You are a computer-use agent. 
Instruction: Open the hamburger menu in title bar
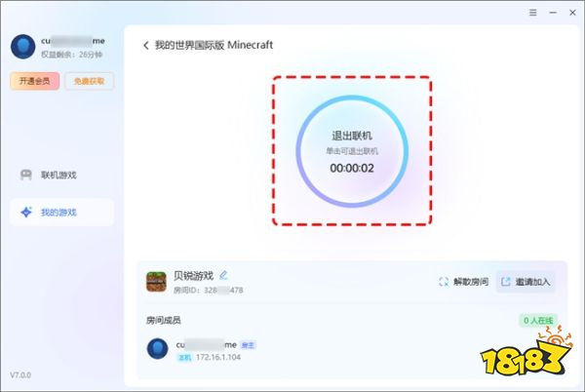click(x=533, y=13)
